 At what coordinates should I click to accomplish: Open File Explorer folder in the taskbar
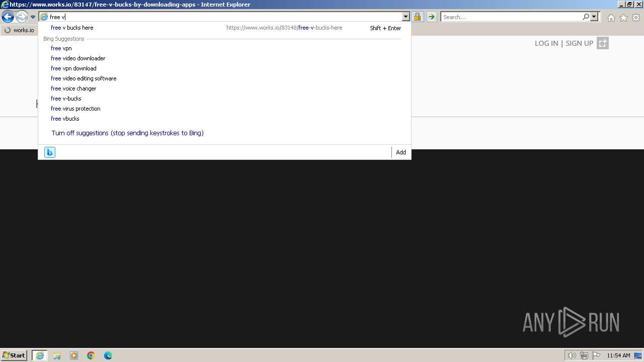coord(57,355)
